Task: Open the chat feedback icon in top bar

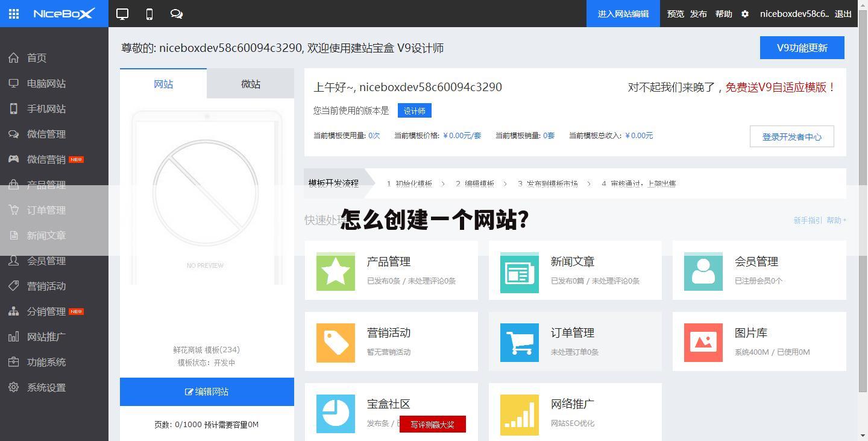Action: pyautogui.click(x=176, y=13)
